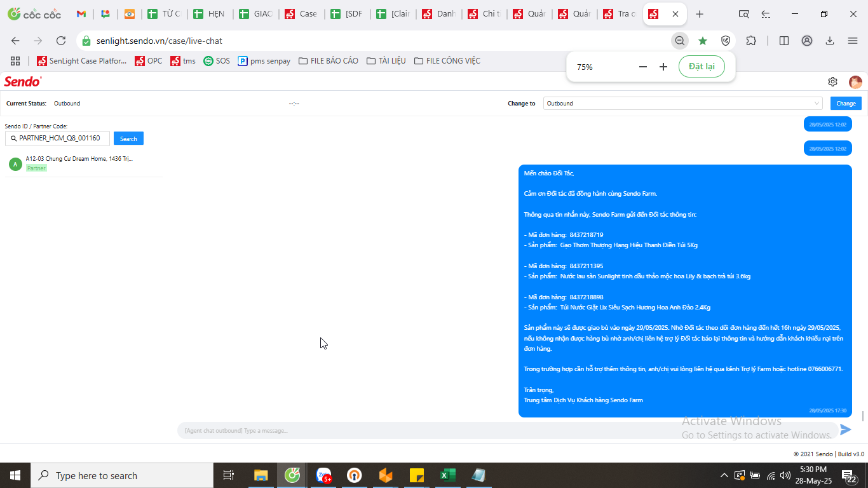Switch to the Chi t browser tab
The image size is (868, 488).
[484, 14]
